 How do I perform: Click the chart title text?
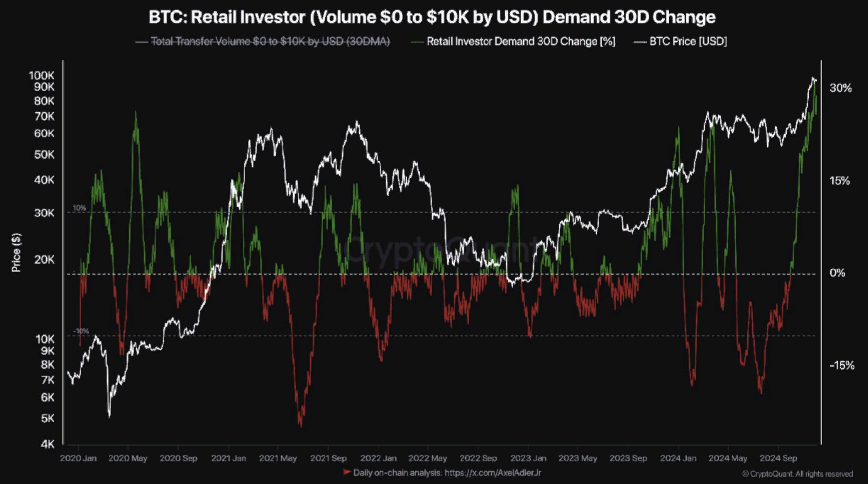point(432,17)
